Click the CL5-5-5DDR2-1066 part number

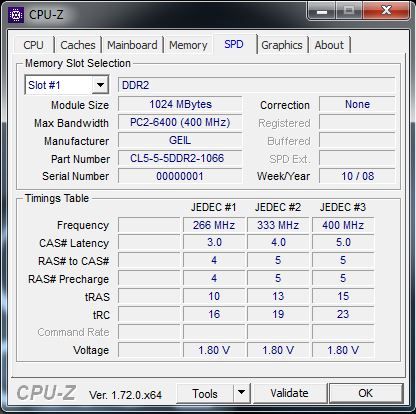pos(180,158)
